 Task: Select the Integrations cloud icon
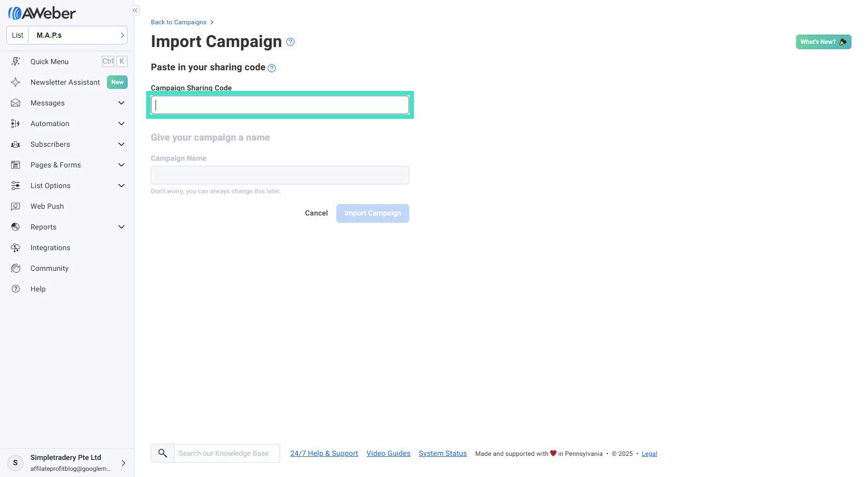16,248
